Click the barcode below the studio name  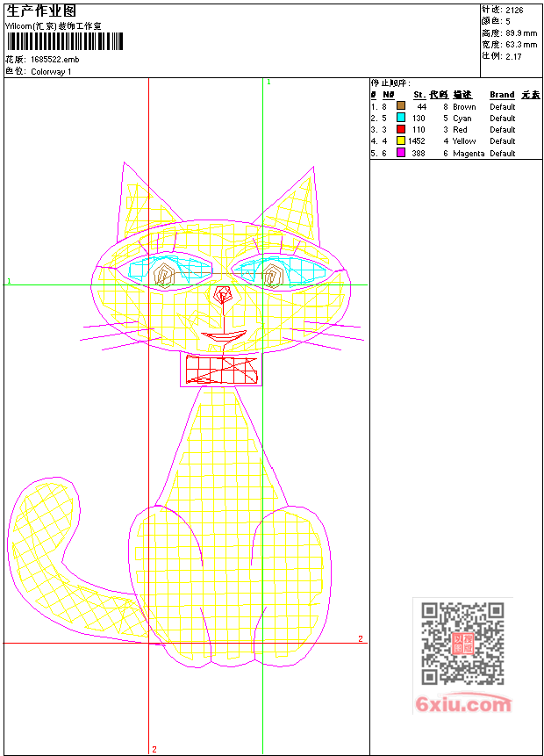pyautogui.click(x=65, y=41)
